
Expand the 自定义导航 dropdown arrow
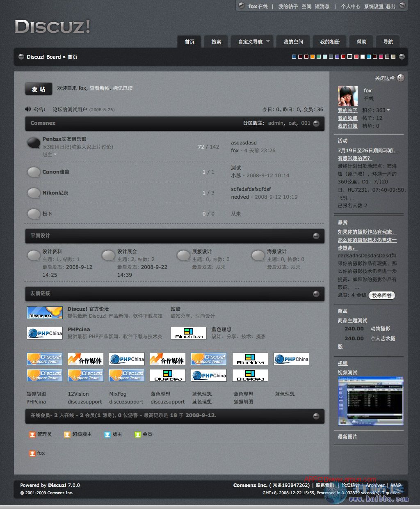coord(268,41)
